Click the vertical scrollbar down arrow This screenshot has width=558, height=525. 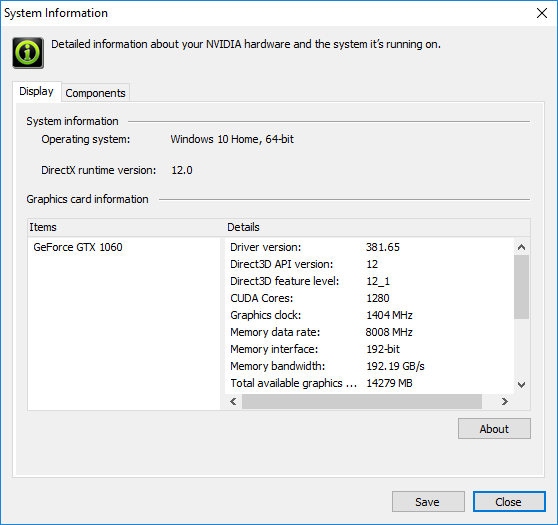[521, 384]
